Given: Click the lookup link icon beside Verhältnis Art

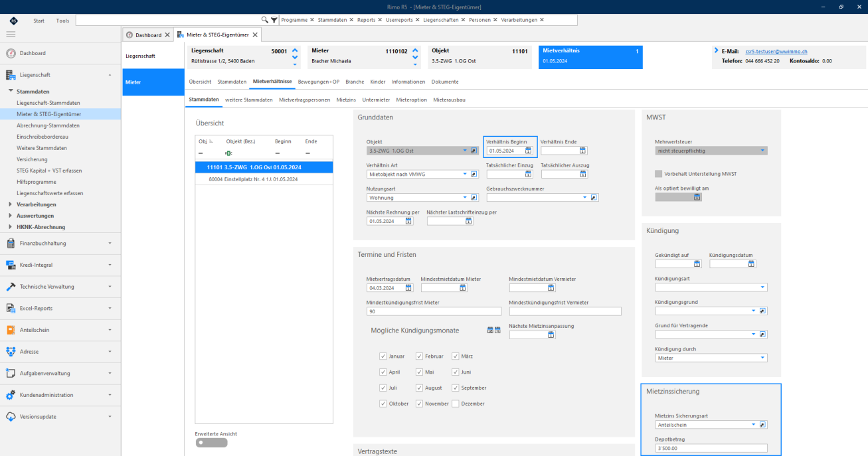Looking at the screenshot, I should pos(474,174).
